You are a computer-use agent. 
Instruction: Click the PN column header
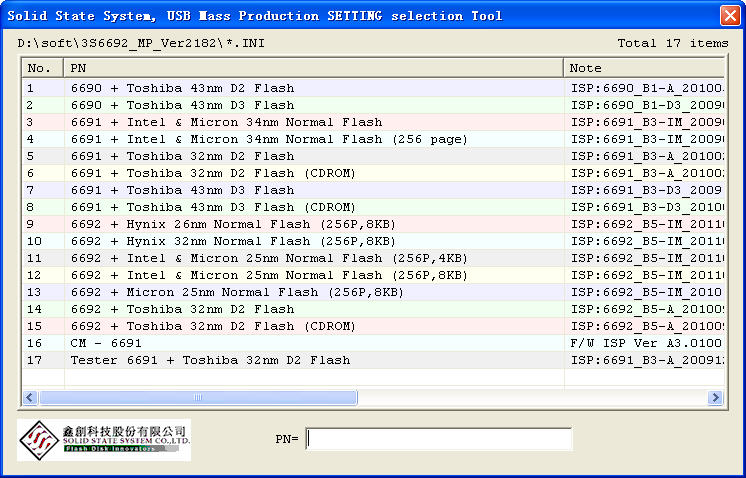click(x=314, y=68)
